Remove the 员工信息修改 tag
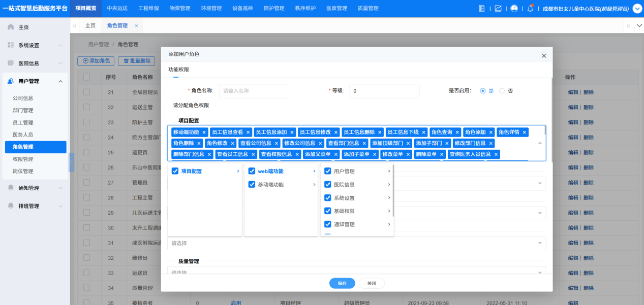This screenshot has width=644, height=305. point(336,132)
